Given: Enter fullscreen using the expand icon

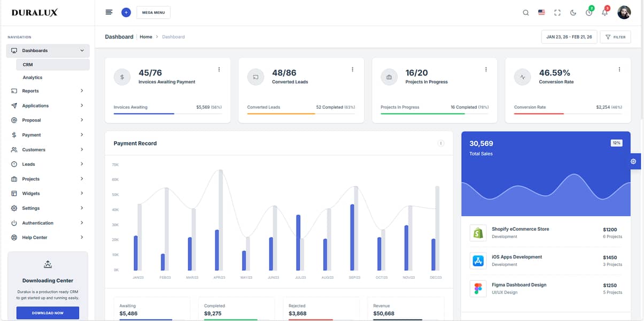Looking at the screenshot, I should click(x=557, y=12).
